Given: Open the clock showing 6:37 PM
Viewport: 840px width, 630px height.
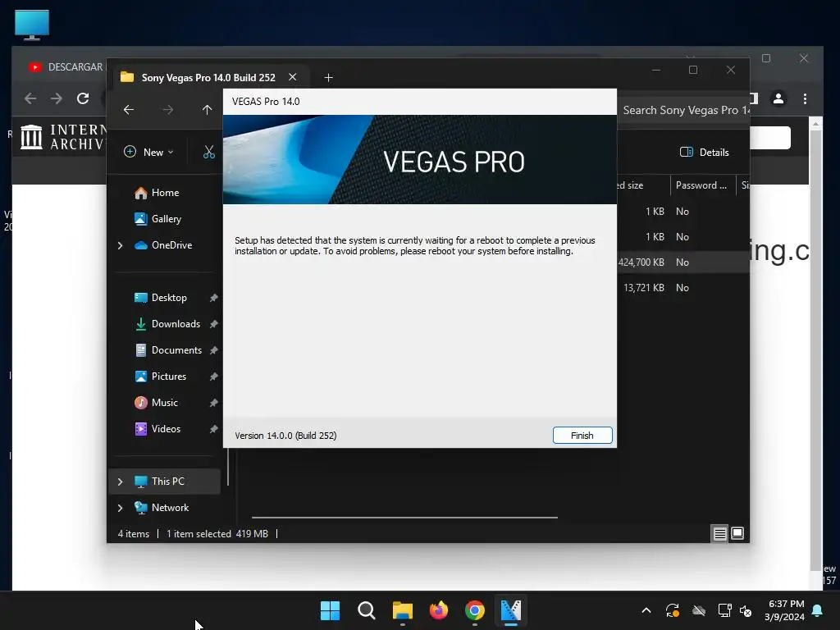Looking at the screenshot, I should 785,610.
